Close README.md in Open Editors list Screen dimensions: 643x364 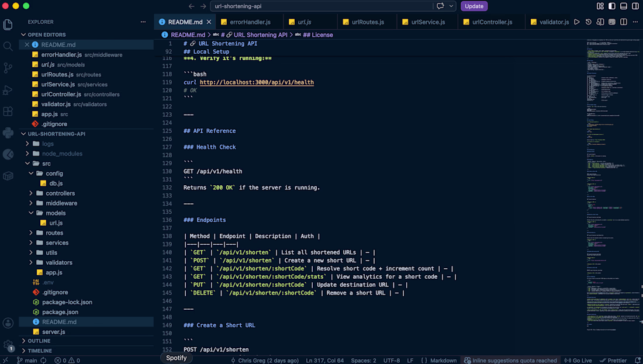[27, 44]
